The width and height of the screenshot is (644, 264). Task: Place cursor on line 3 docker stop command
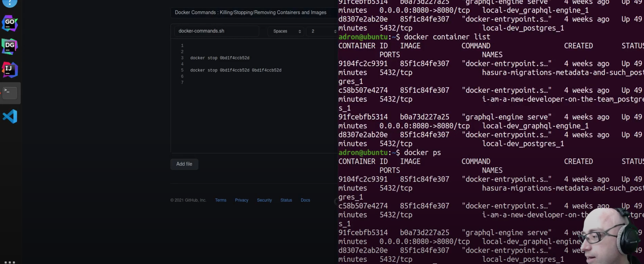(220, 58)
